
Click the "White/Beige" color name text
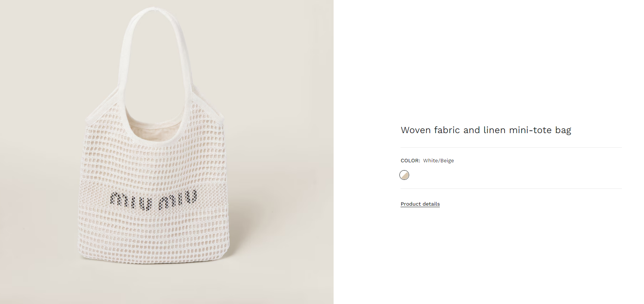tap(438, 160)
